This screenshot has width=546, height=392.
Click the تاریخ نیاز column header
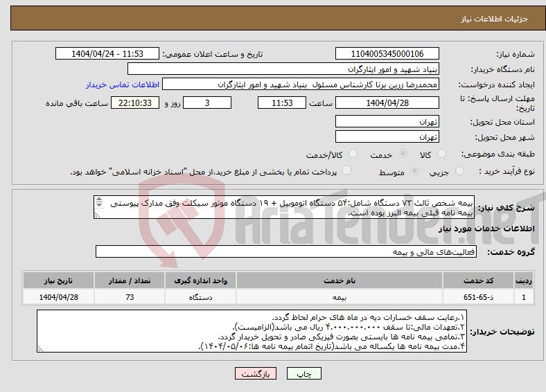tap(58, 280)
